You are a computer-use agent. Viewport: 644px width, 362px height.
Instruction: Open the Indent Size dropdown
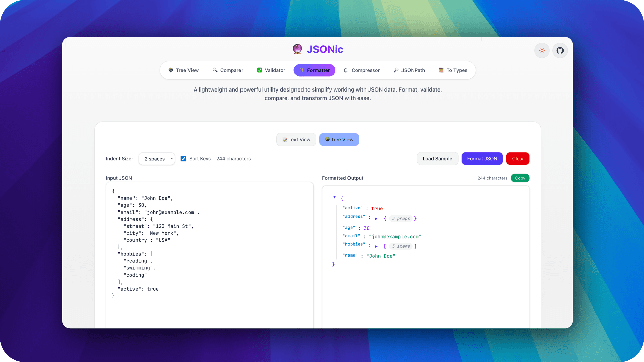[x=157, y=159]
